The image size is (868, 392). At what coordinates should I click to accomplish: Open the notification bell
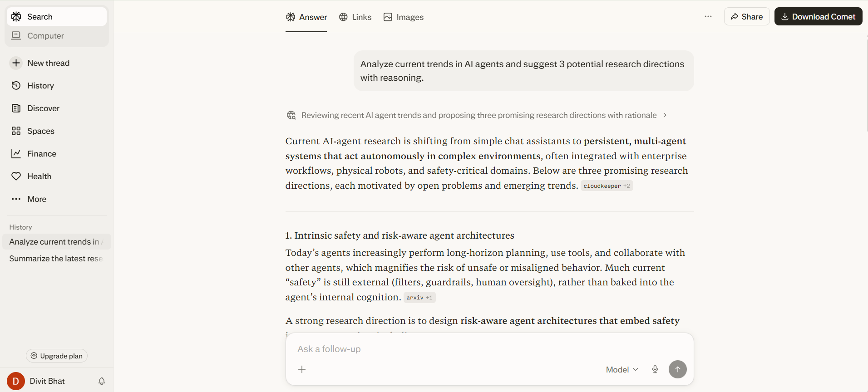[x=101, y=381]
